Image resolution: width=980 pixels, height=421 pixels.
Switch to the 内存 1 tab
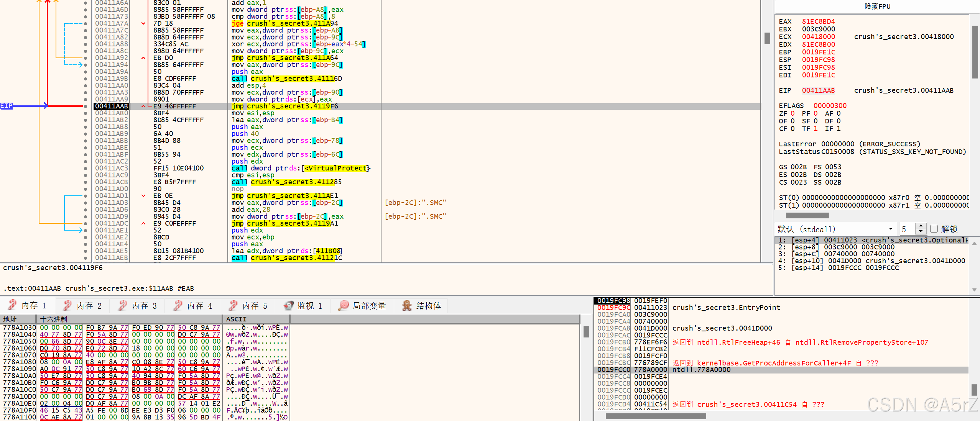[x=28, y=305]
